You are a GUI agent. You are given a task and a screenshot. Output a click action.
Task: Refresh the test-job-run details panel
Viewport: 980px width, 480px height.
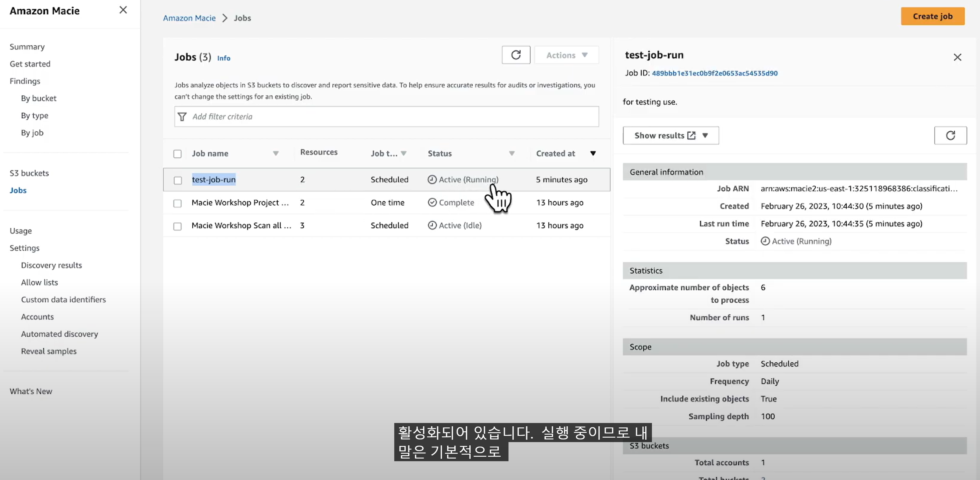pos(950,136)
